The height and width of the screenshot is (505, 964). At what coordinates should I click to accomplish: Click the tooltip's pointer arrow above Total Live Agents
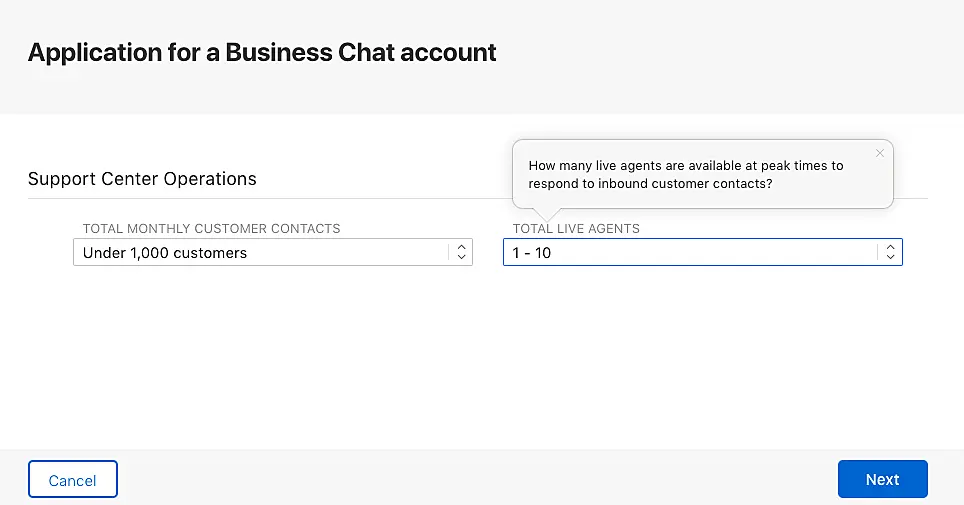[544, 214]
